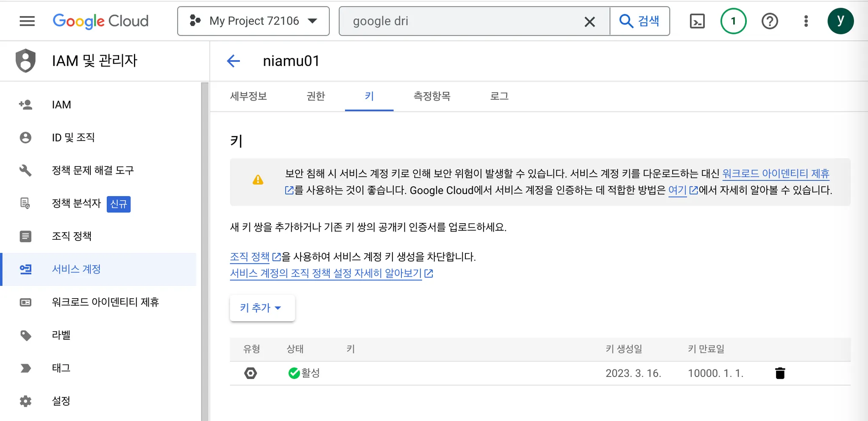
Task: Click the Google Cloud logo
Action: (100, 21)
